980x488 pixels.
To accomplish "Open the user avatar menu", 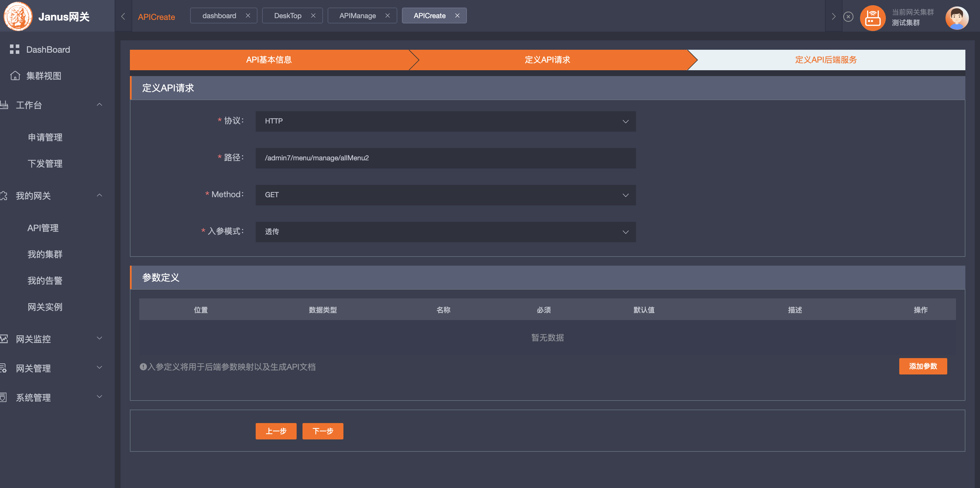I will (957, 18).
